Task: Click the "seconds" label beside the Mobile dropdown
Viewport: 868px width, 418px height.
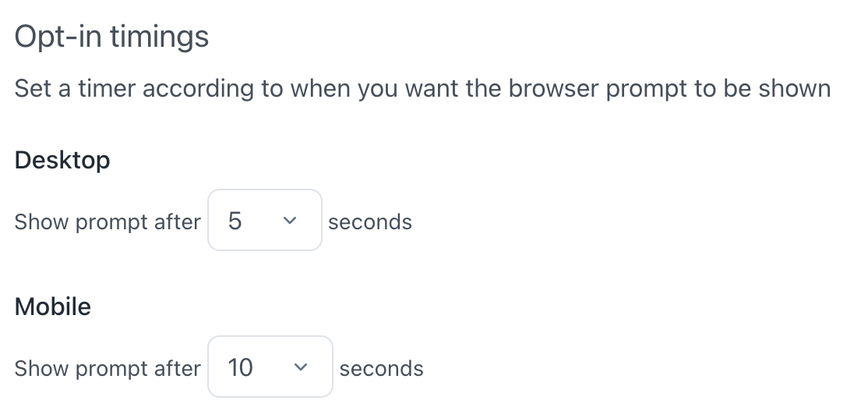Action: pos(382,369)
